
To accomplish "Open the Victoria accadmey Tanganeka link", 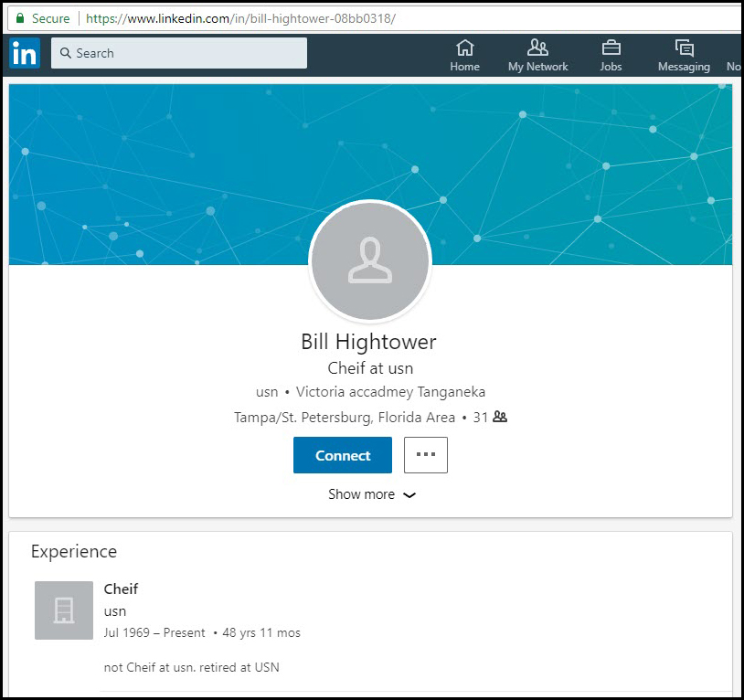I will point(390,392).
